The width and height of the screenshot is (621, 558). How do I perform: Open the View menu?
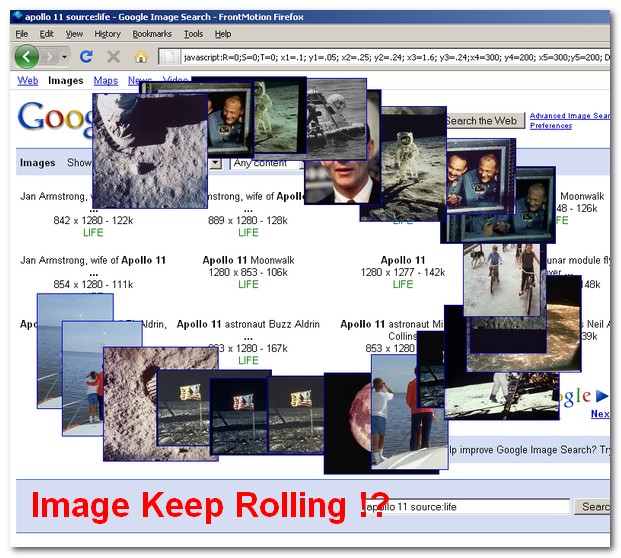74,34
